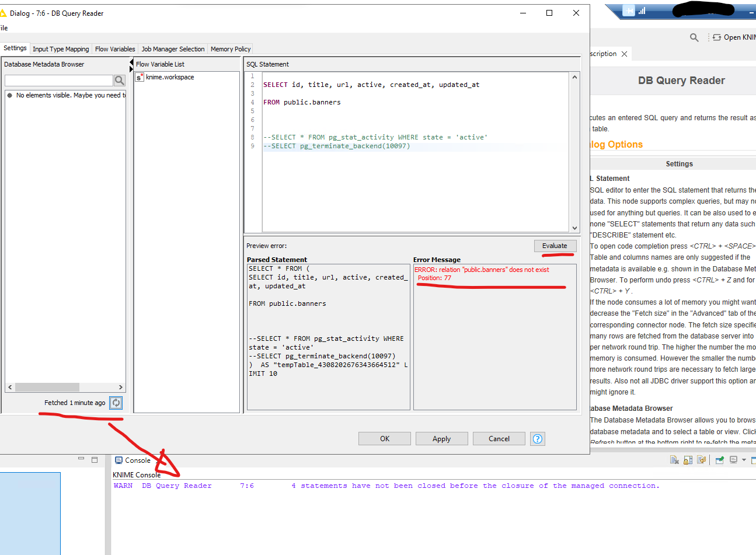Toggle the console scroll lock icon
This screenshot has height=555, width=756.
688,460
